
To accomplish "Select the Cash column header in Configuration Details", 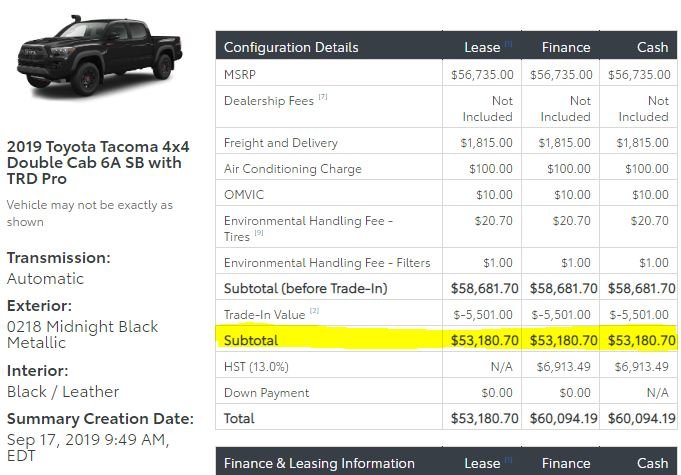I will coord(652,47).
